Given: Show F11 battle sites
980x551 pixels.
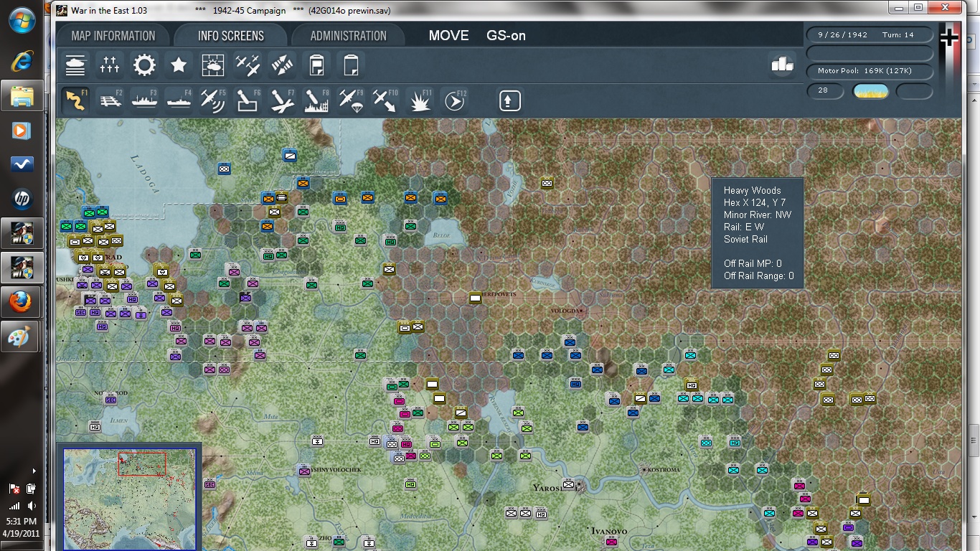Looking at the screenshot, I should [x=420, y=100].
